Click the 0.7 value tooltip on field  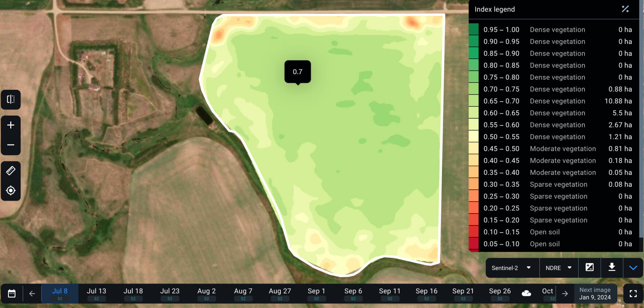pos(298,72)
